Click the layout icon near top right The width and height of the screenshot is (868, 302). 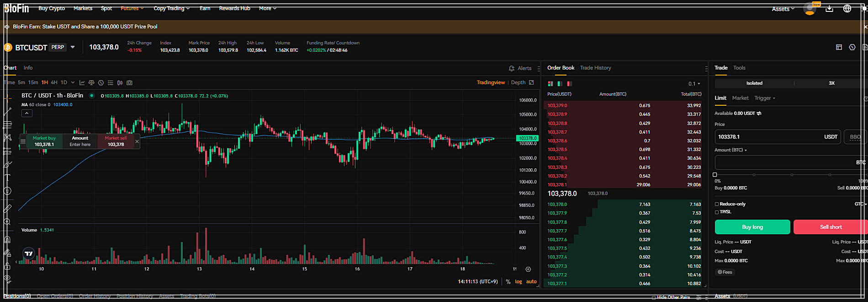(839, 47)
